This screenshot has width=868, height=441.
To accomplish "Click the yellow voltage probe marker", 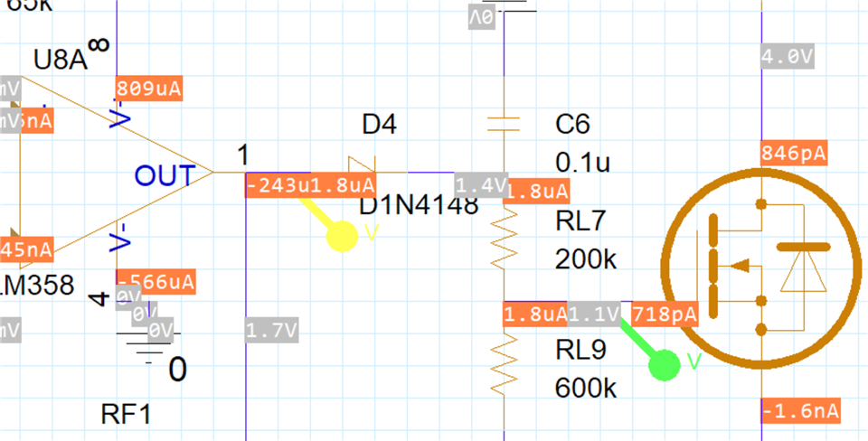I will [x=343, y=235].
